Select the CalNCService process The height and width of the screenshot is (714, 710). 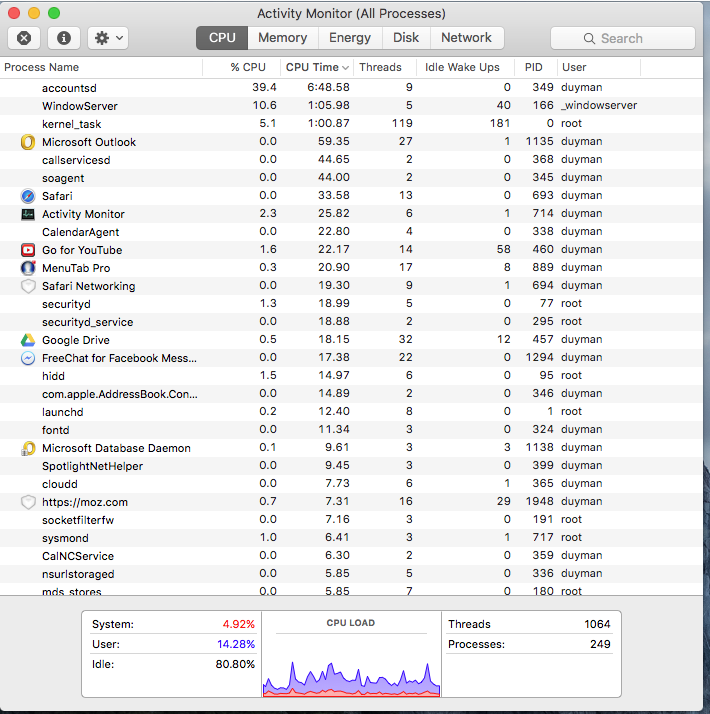click(x=351, y=556)
